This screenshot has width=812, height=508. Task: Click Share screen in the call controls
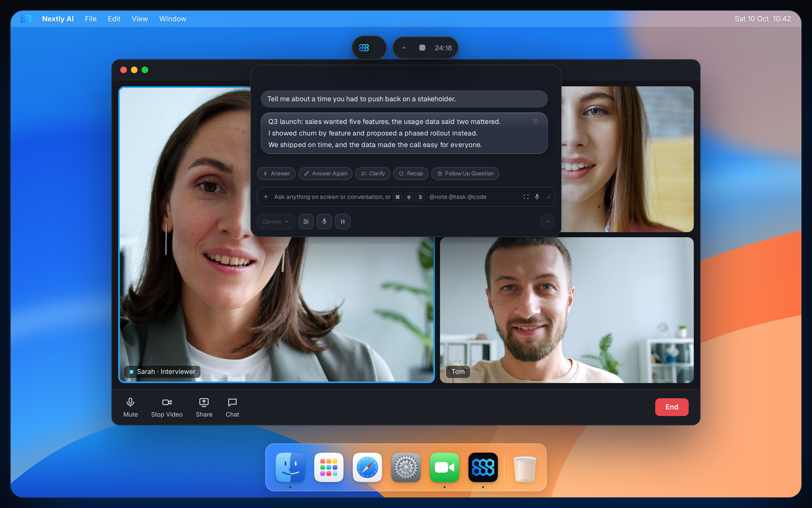(204, 407)
